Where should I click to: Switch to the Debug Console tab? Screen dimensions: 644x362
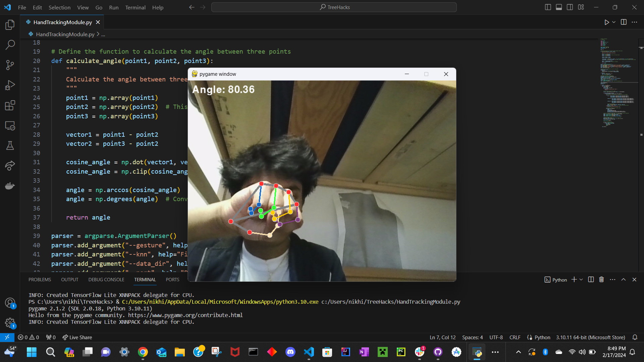[106, 280]
